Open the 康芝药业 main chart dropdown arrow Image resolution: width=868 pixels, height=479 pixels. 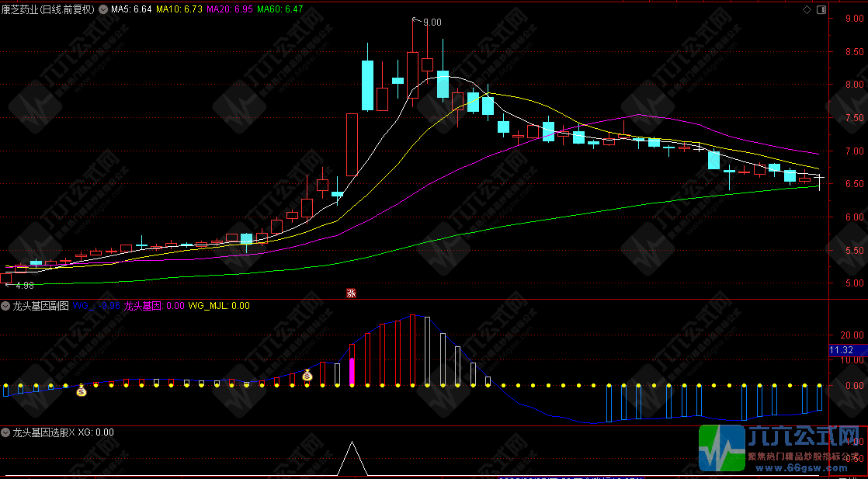[103, 10]
